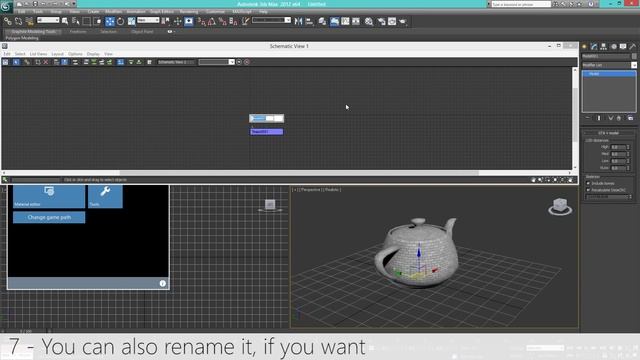
Task: Click the Material editor tile
Action: [49, 196]
